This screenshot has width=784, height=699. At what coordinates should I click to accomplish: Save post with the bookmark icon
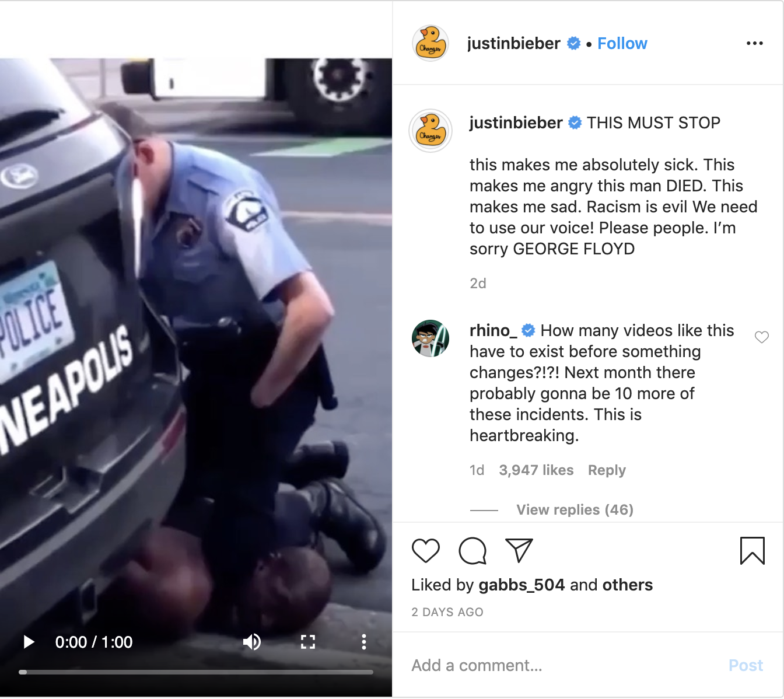click(x=752, y=551)
